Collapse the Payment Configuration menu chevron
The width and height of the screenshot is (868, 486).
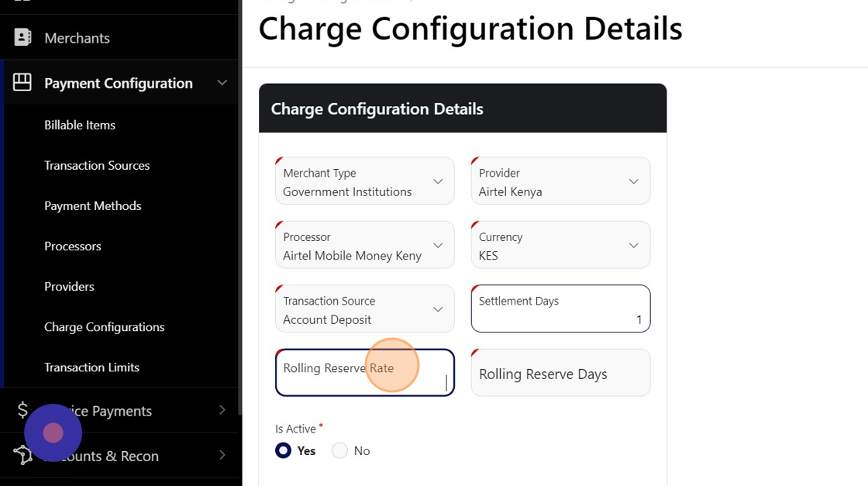click(x=222, y=82)
